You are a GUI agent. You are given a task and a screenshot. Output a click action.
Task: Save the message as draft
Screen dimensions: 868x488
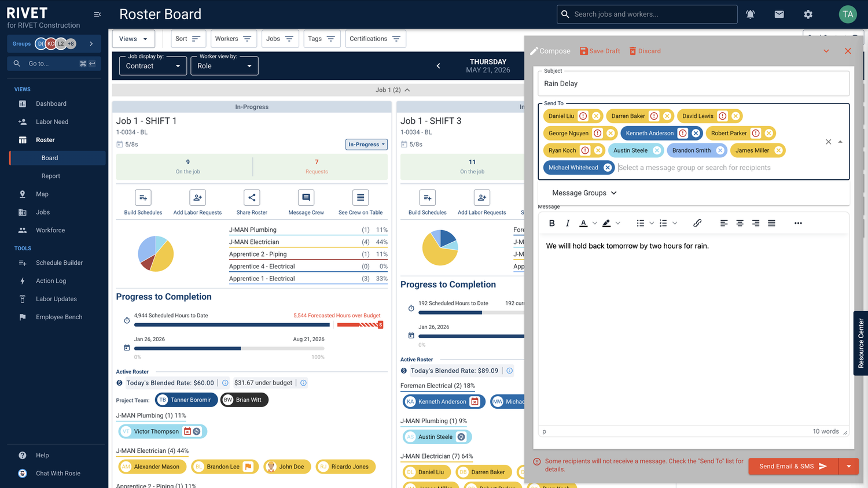pos(600,51)
